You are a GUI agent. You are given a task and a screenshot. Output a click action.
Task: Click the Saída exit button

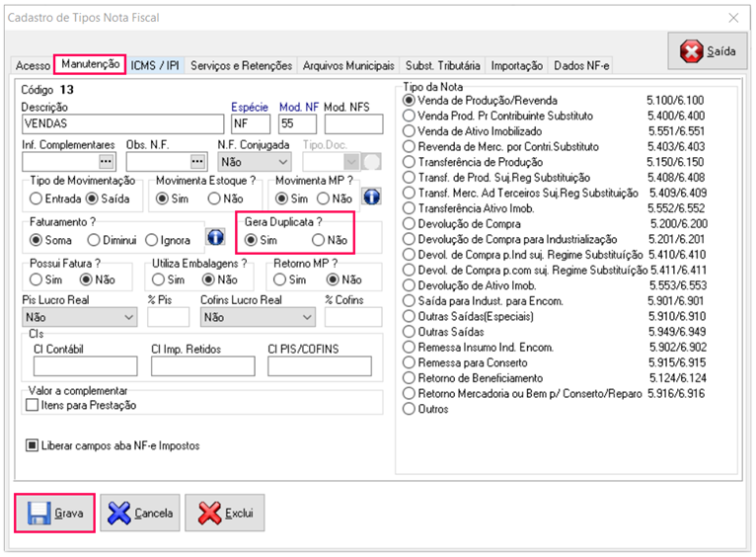[x=708, y=51]
